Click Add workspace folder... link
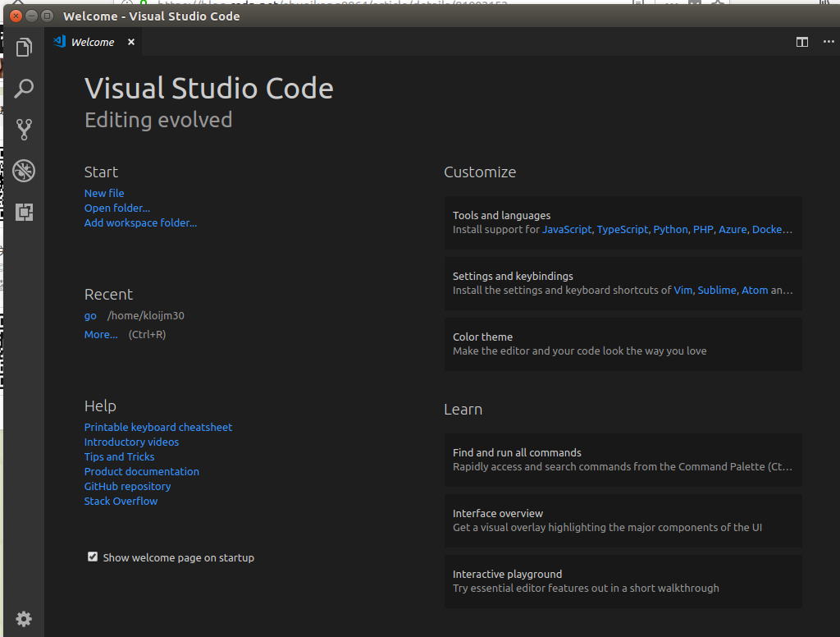The image size is (840, 637). click(140, 222)
